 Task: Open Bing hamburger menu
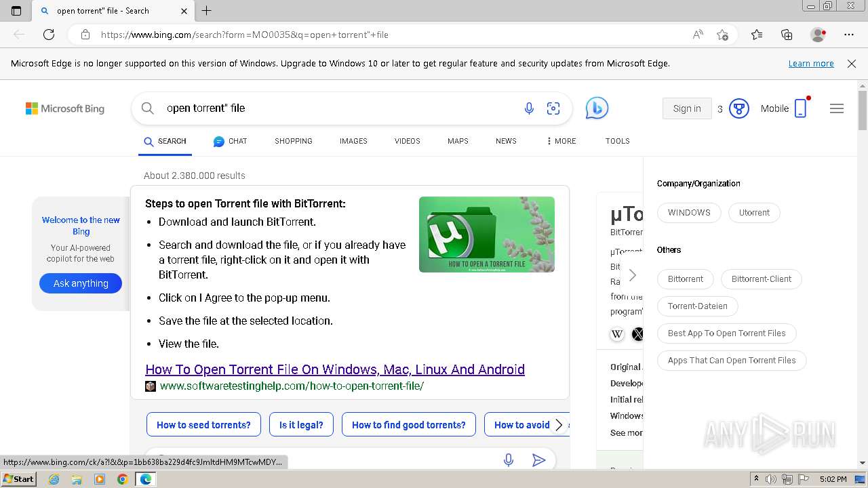click(837, 108)
